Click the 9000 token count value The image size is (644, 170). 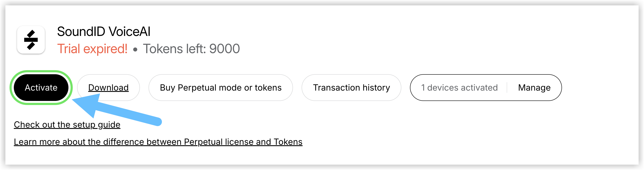[224, 49]
